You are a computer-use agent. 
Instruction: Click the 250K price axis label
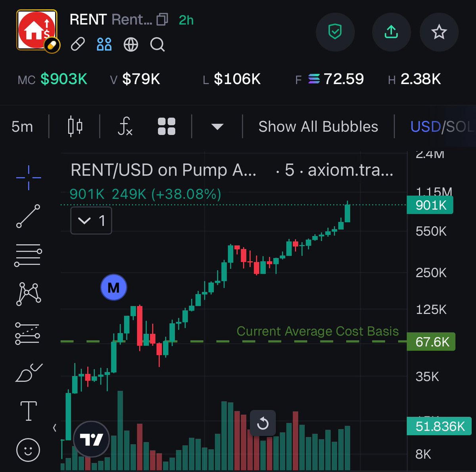tap(431, 273)
